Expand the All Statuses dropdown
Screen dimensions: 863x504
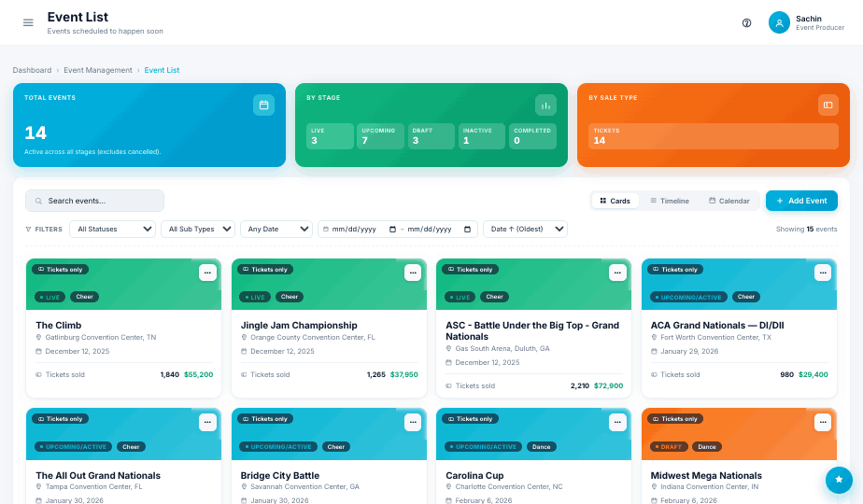pos(112,229)
